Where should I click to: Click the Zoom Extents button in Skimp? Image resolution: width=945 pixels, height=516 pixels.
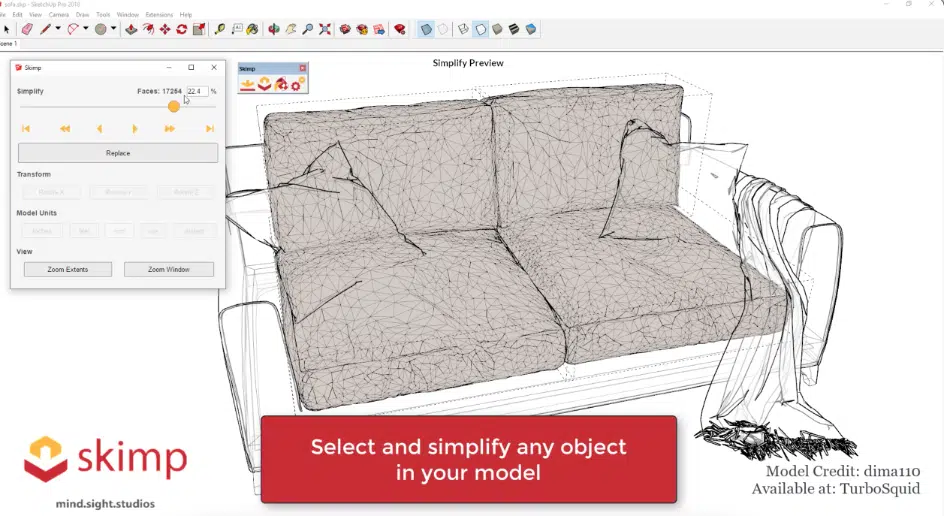68,269
